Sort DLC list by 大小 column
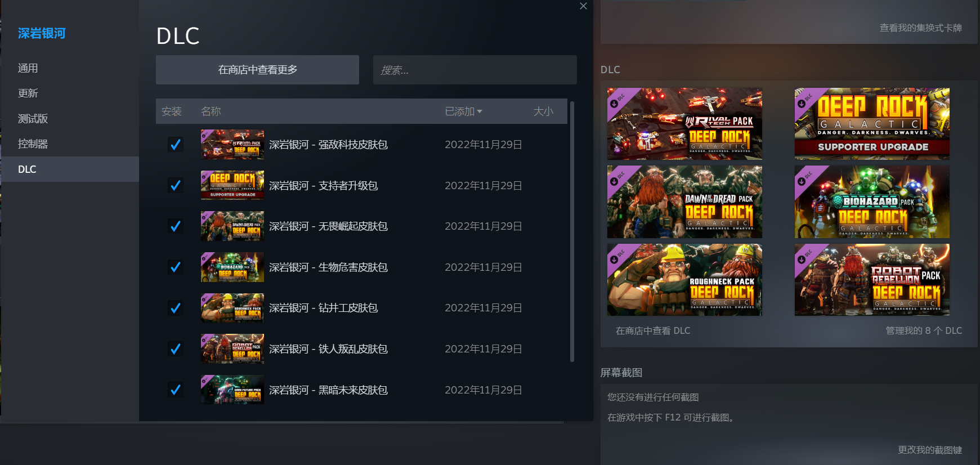 pyautogui.click(x=543, y=111)
